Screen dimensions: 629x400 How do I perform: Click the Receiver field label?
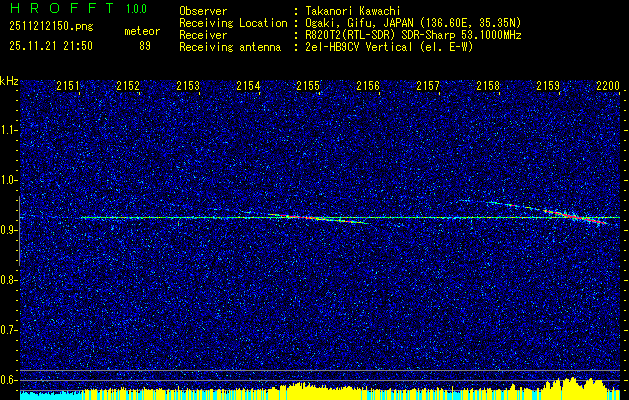pyautogui.click(x=203, y=35)
